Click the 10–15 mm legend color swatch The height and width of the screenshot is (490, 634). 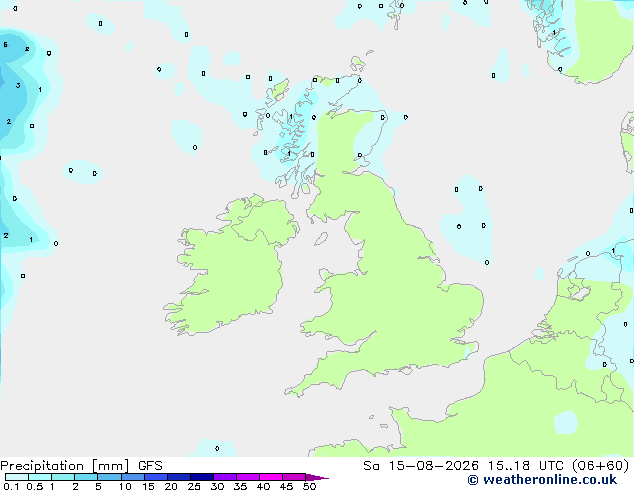pyautogui.click(x=133, y=477)
